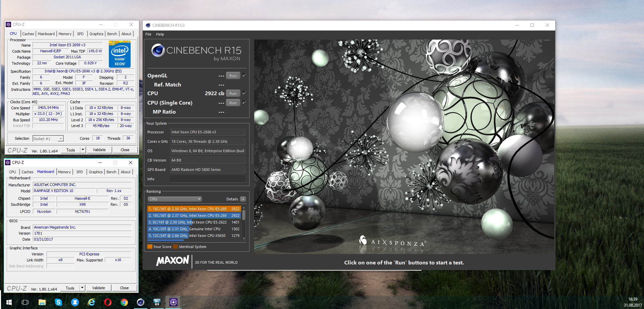Select ranking row 1 scoring 2922
The image size is (644, 309).
(x=194, y=209)
